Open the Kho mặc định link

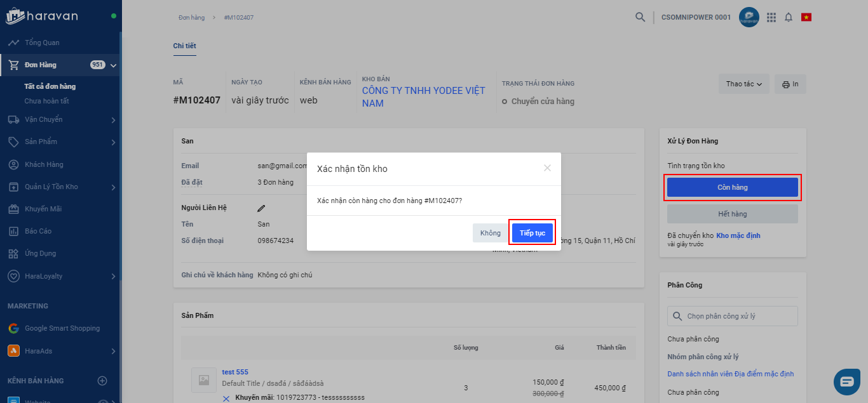pos(738,235)
